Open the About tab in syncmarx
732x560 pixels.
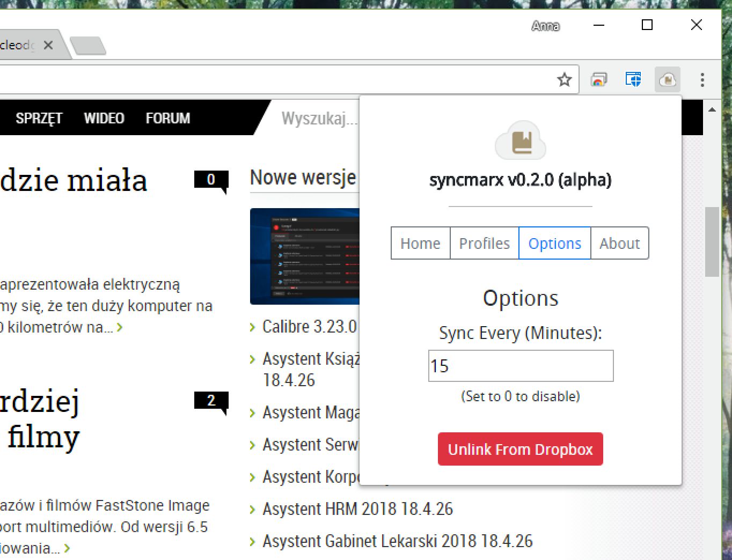point(619,243)
